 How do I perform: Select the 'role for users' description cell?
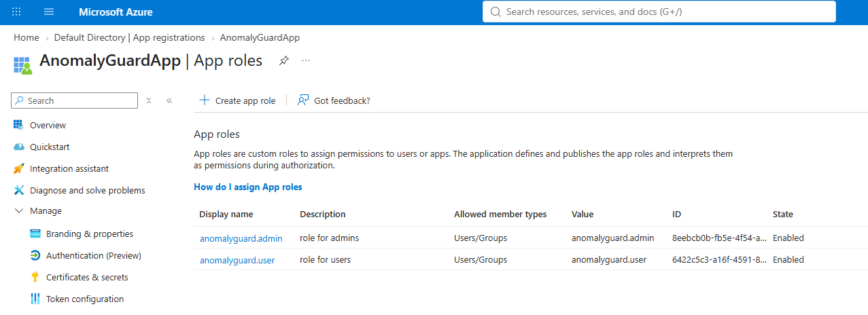pos(326,259)
